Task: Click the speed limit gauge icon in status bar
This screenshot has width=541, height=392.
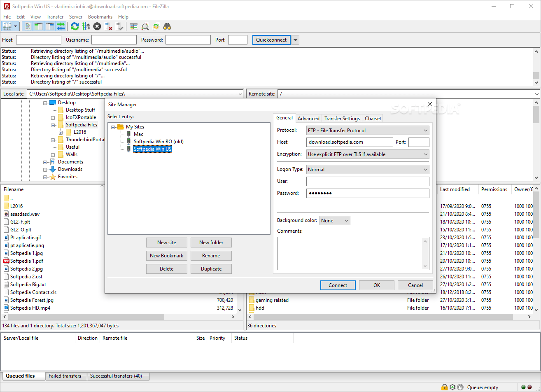Action: pos(460,387)
